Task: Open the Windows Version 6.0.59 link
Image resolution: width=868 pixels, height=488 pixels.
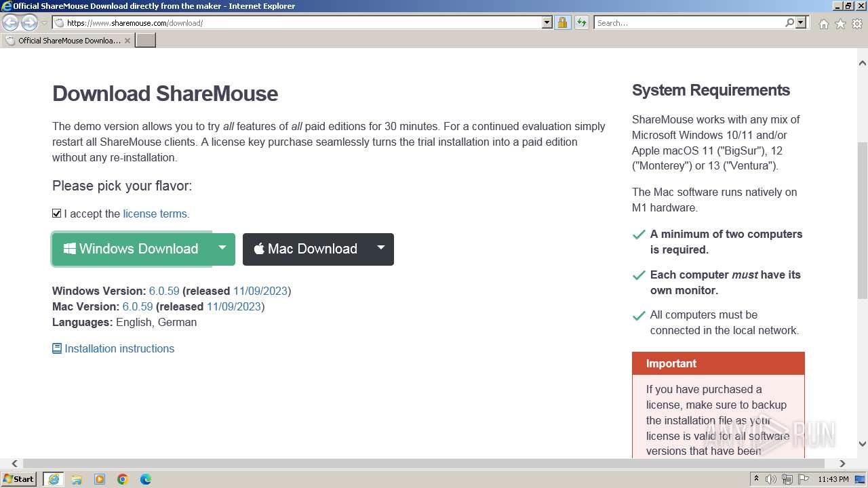Action: (x=164, y=291)
